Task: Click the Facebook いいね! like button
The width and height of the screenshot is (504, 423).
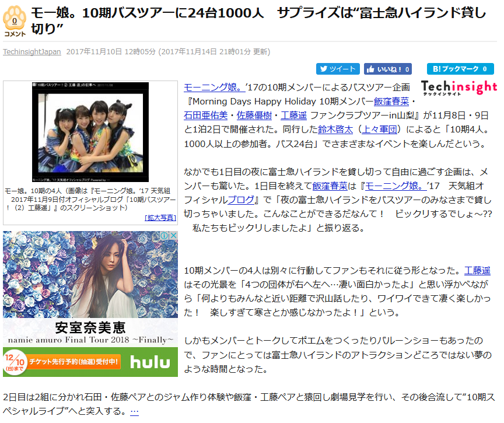Action: coord(388,69)
